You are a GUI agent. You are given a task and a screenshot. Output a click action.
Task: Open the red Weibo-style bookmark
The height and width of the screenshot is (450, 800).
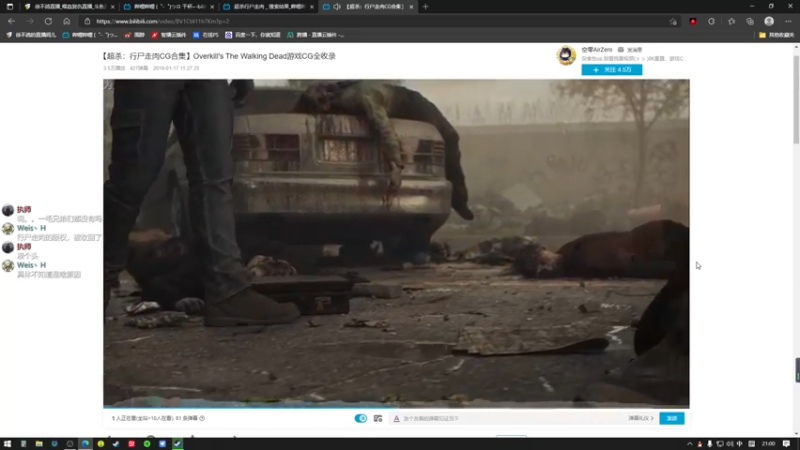[x=135, y=35]
